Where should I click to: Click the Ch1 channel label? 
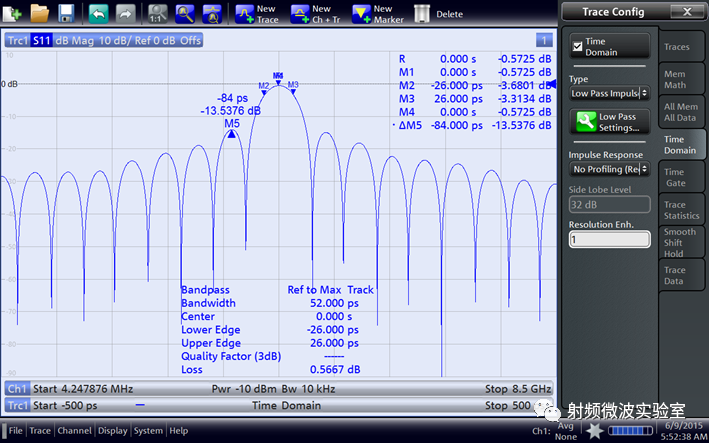[18, 389]
